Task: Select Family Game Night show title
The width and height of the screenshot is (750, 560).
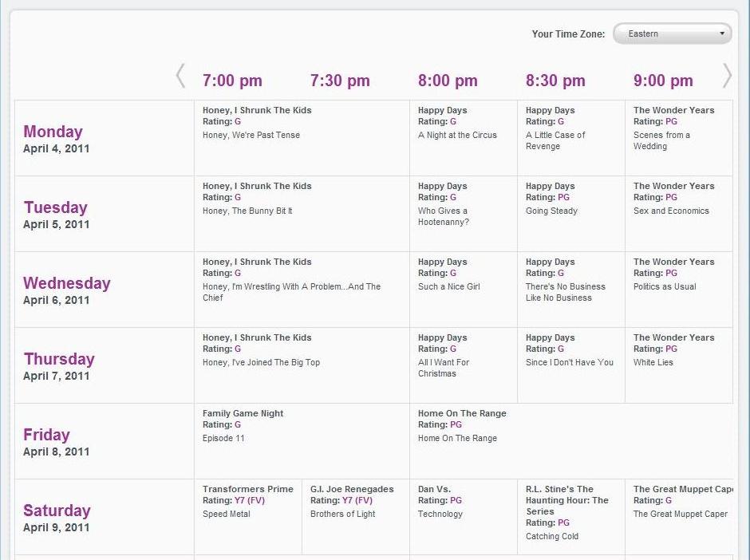Action: [x=243, y=413]
